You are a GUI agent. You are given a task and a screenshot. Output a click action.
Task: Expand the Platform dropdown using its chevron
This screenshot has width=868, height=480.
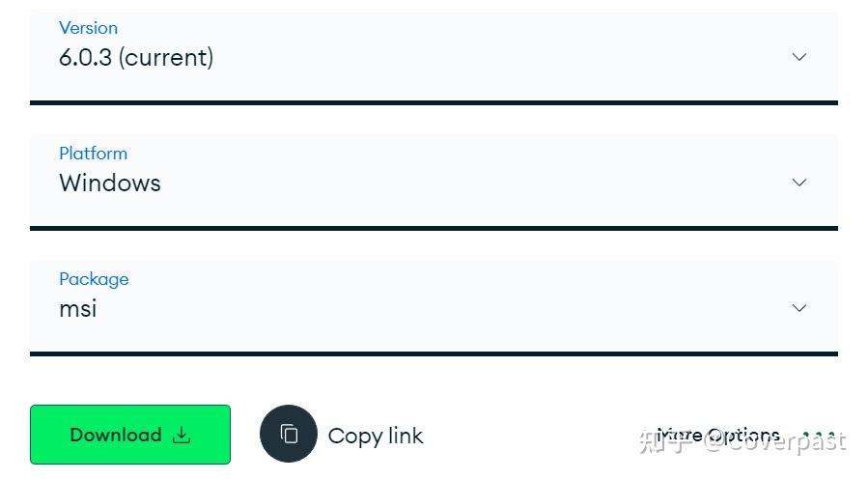pyautogui.click(x=798, y=183)
